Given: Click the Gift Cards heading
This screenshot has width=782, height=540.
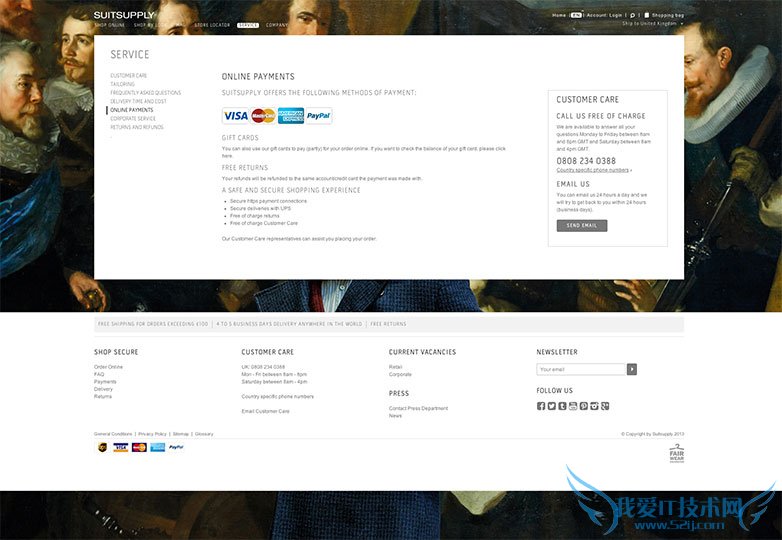Looking at the screenshot, I should tap(240, 138).
